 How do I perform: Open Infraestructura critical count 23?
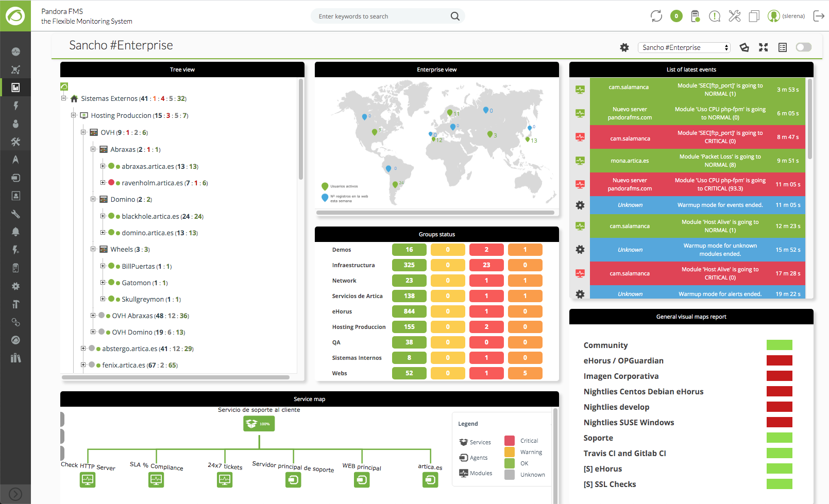coord(486,265)
